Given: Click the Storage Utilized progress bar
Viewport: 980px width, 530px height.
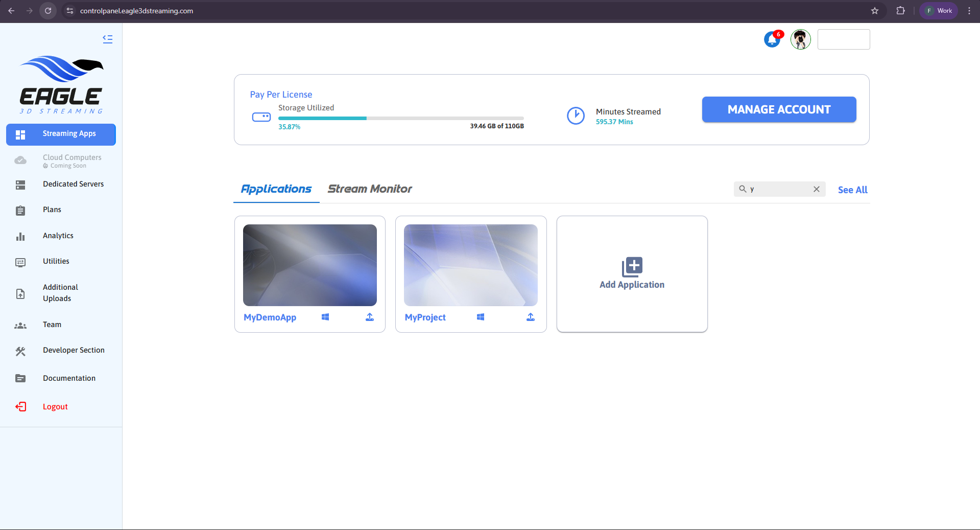Looking at the screenshot, I should coord(401,118).
